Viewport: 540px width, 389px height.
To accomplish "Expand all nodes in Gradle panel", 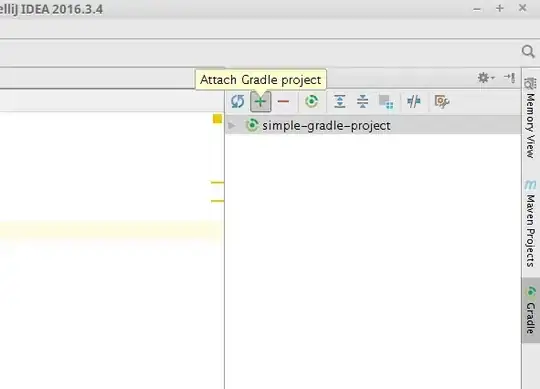I will pyautogui.click(x=340, y=102).
